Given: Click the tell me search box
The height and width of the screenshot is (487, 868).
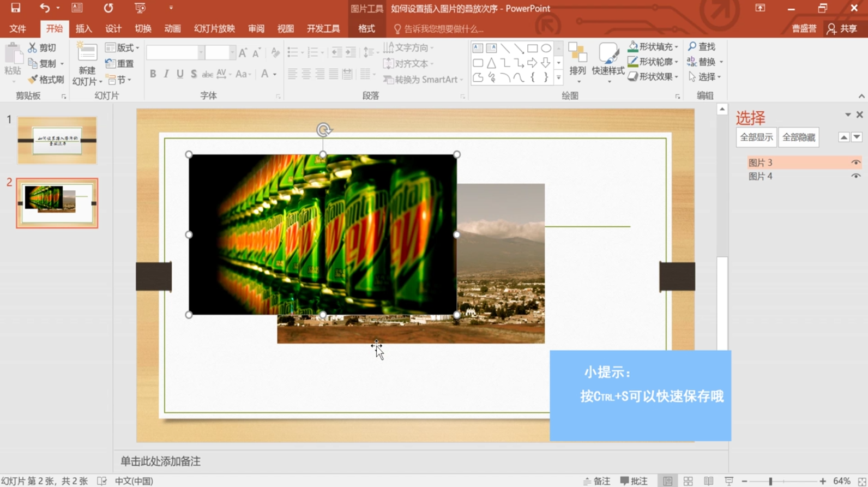Looking at the screenshot, I should coord(439,29).
